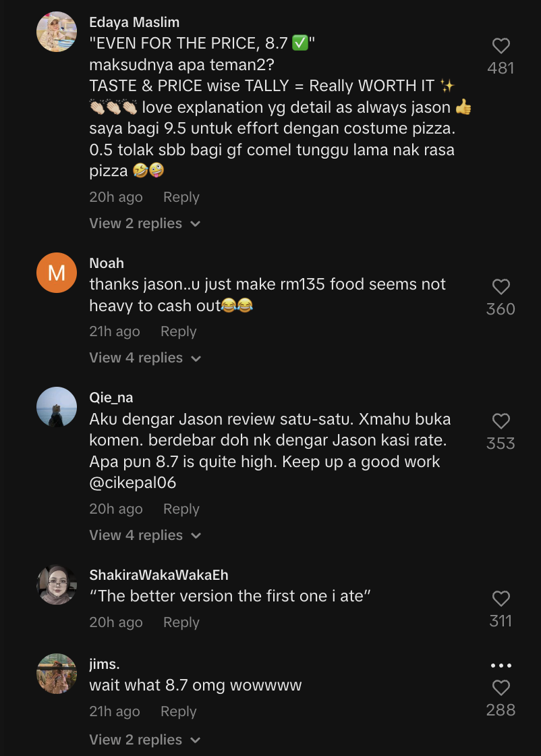Like Edaya Maslim's comment with the heart
Viewport: 541px width, 756px height.
501,46
